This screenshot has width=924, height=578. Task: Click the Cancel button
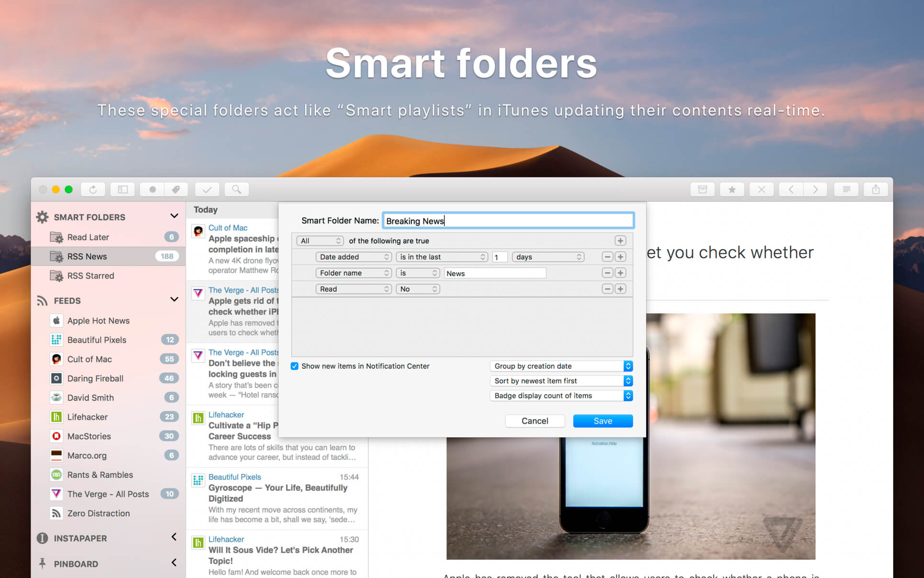point(535,421)
